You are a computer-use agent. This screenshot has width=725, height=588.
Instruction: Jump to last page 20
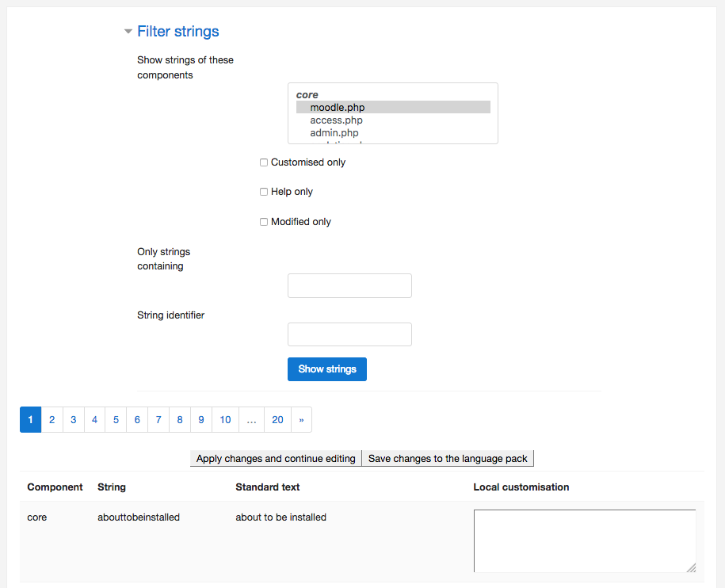tap(277, 420)
